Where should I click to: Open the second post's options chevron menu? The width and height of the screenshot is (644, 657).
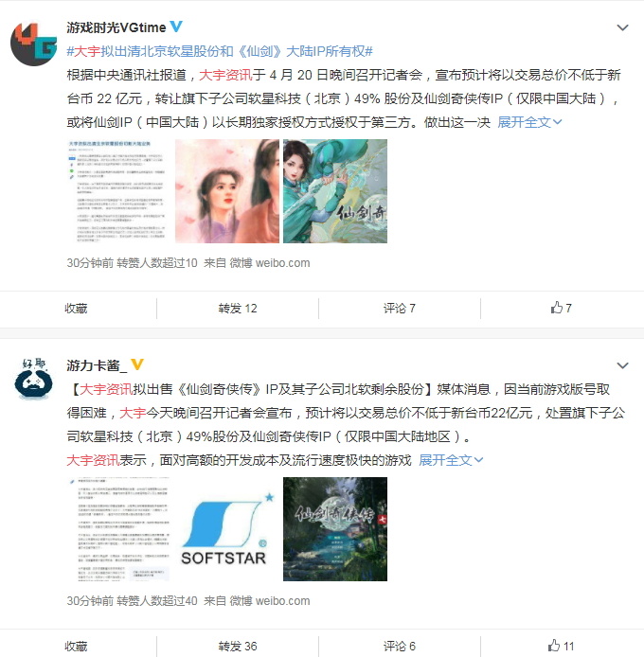pyautogui.click(x=622, y=365)
